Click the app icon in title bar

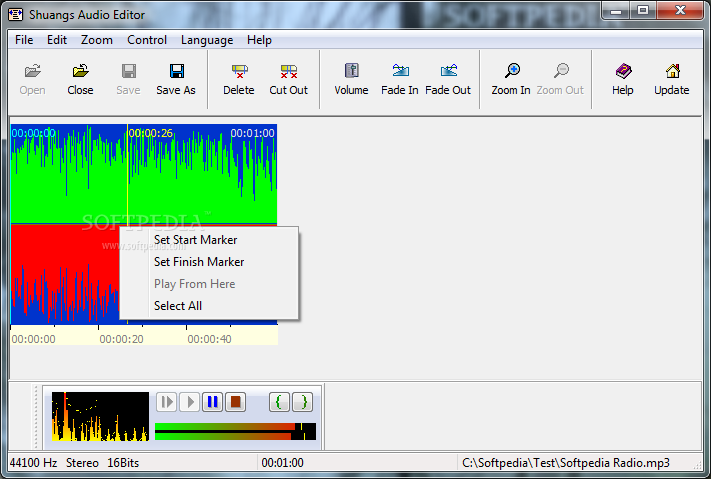(15, 15)
